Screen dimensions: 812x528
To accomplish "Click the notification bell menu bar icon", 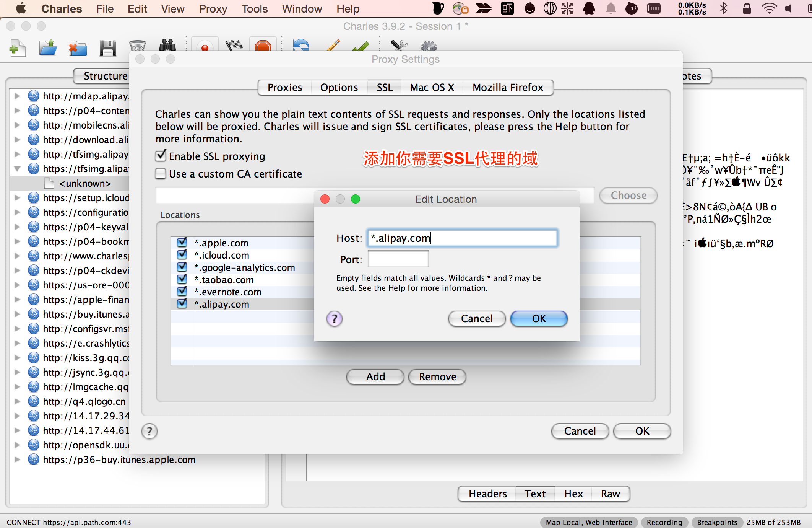I will coord(611,8).
